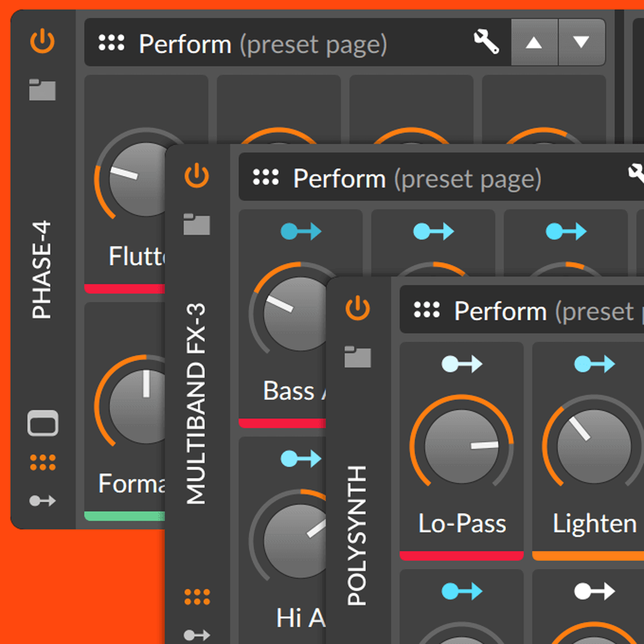Click the POLYSYNTH device name label
Image resolution: width=644 pixels, height=644 pixels.
[x=357, y=536]
